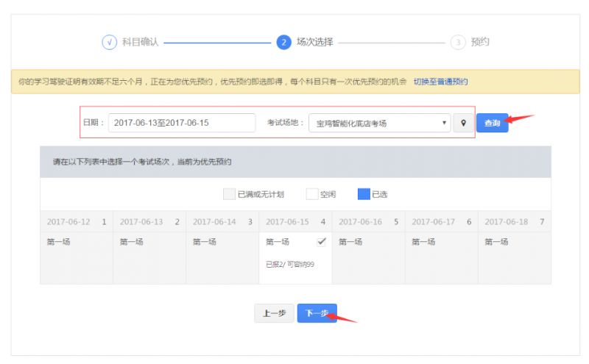Click the date range input field

(181, 123)
